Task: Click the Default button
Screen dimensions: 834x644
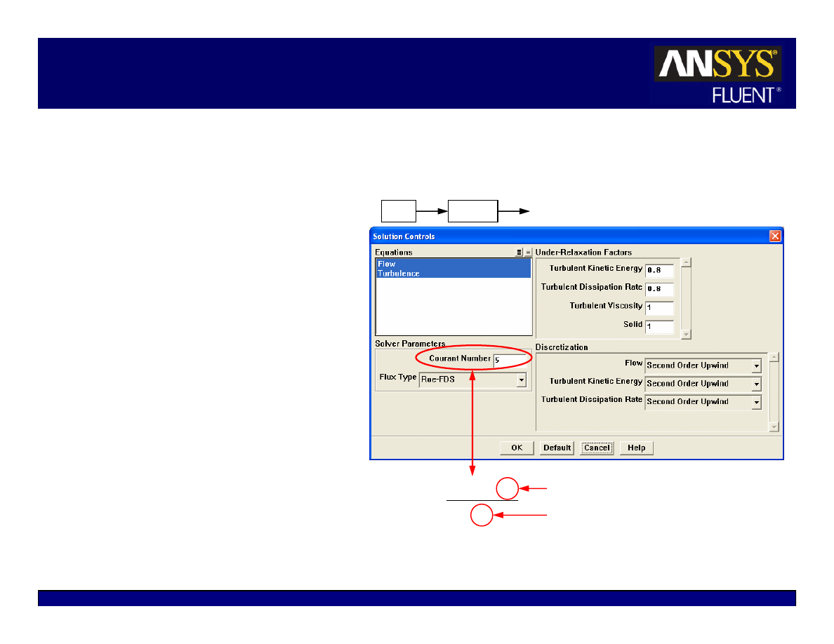Action: pos(557,448)
